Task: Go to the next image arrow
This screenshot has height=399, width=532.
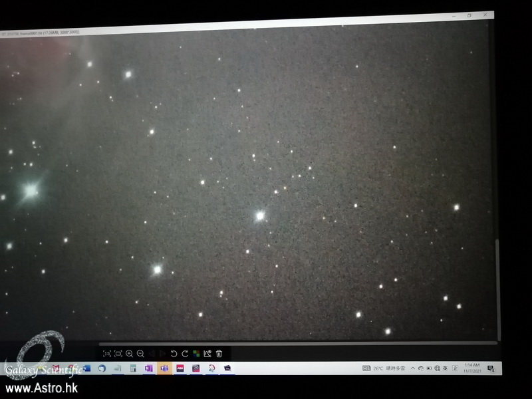Action: pos(162,354)
